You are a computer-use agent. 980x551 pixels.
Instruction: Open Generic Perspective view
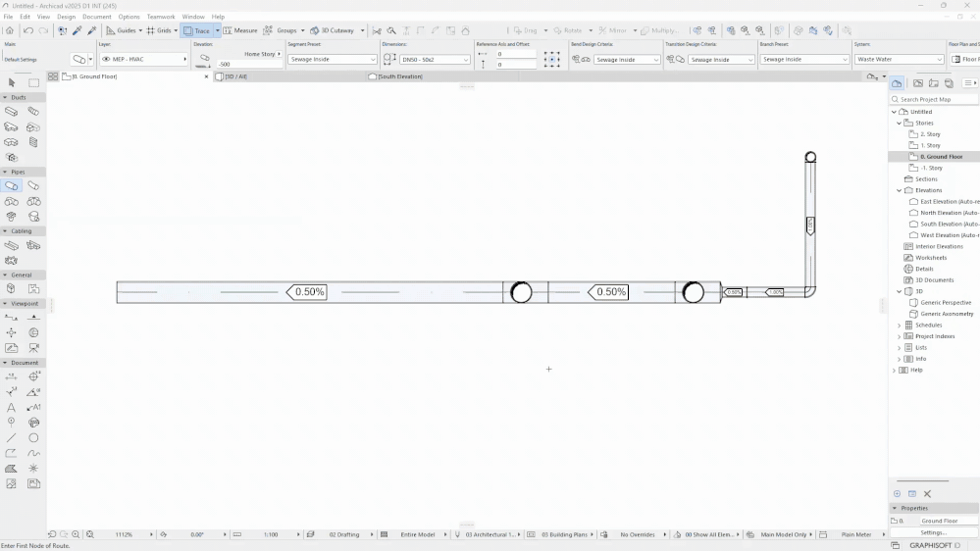[946, 303]
